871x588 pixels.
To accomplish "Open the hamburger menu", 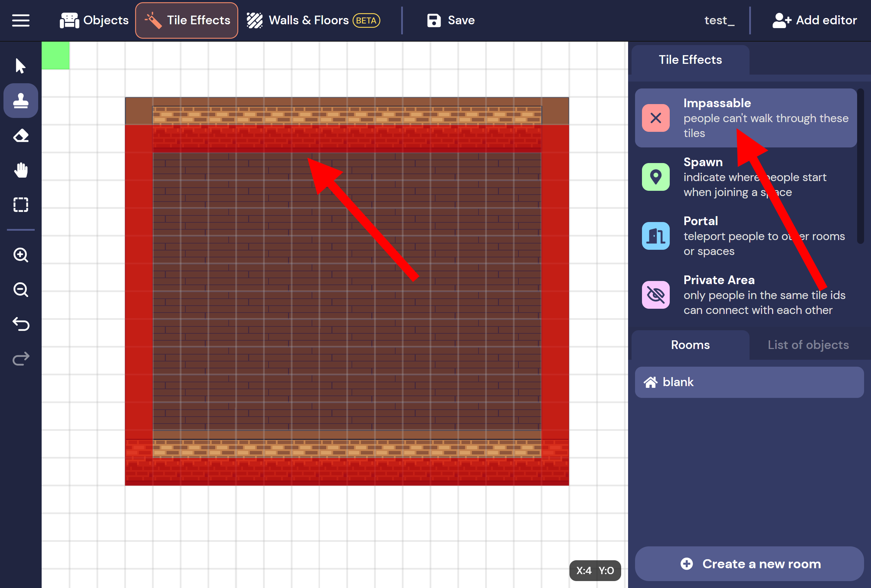I will 20,20.
